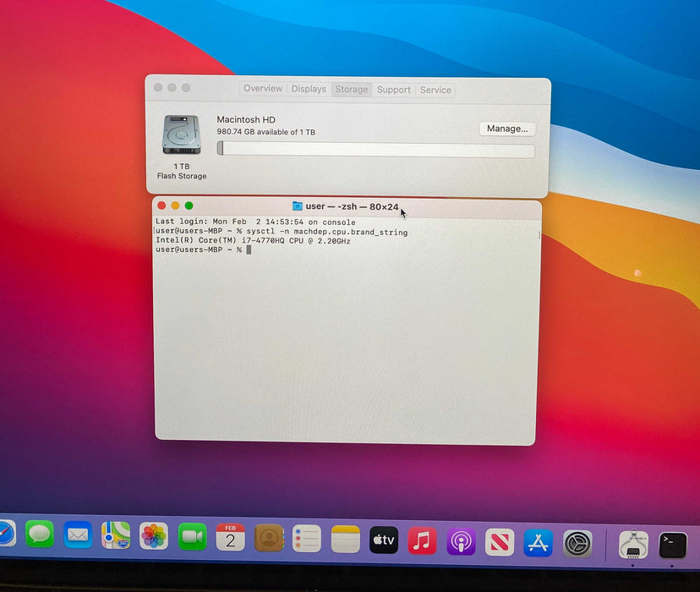Click the Manage... storage button
The width and height of the screenshot is (700, 592).
click(x=507, y=129)
